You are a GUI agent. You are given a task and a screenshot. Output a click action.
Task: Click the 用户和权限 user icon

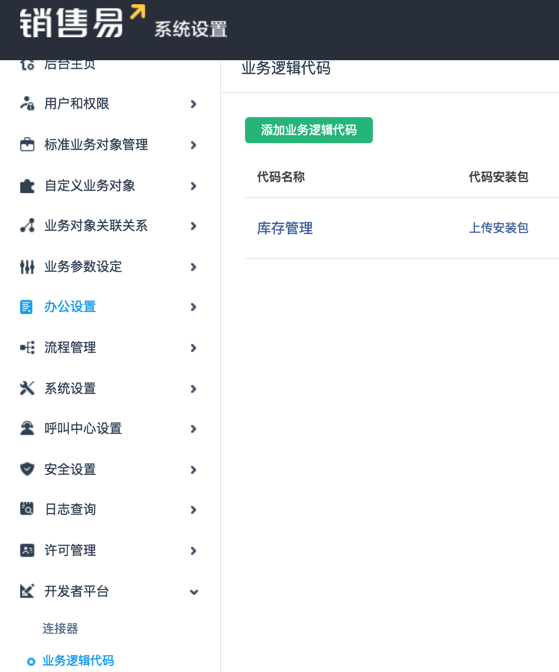pos(27,103)
